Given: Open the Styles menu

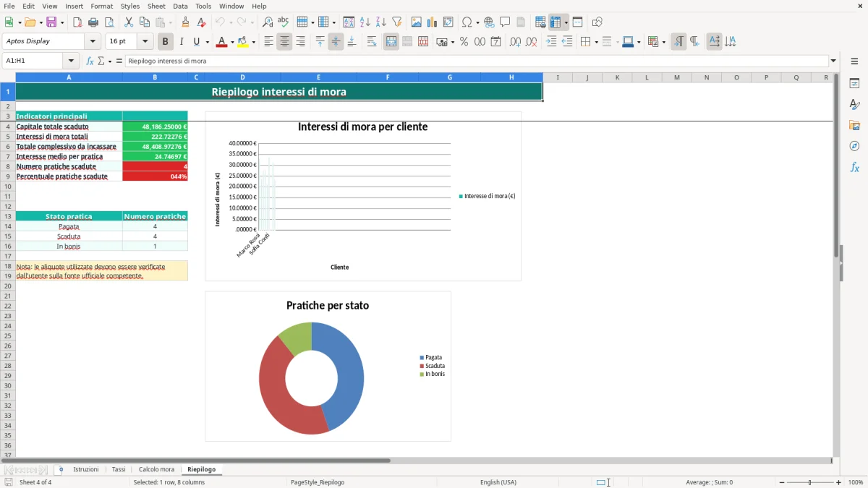Looking at the screenshot, I should pyautogui.click(x=130, y=6).
